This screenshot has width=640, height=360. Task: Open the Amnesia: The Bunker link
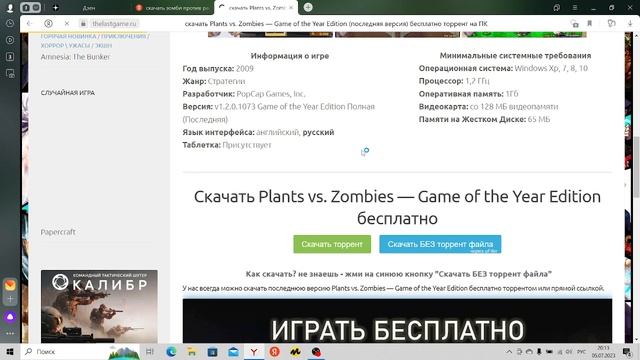(75, 57)
